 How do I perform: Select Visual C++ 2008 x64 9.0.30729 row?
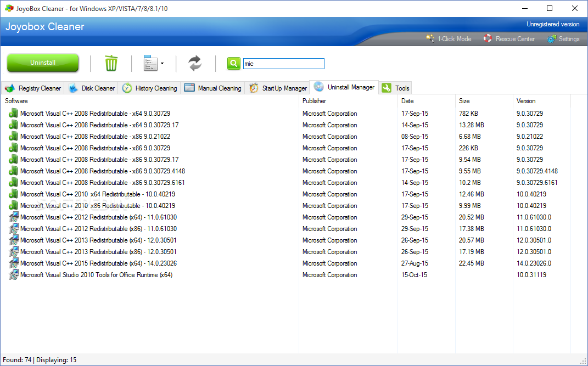click(285, 114)
